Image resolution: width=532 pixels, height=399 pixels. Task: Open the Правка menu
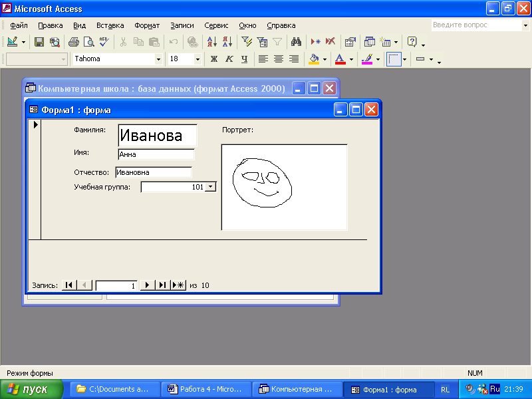51,25
